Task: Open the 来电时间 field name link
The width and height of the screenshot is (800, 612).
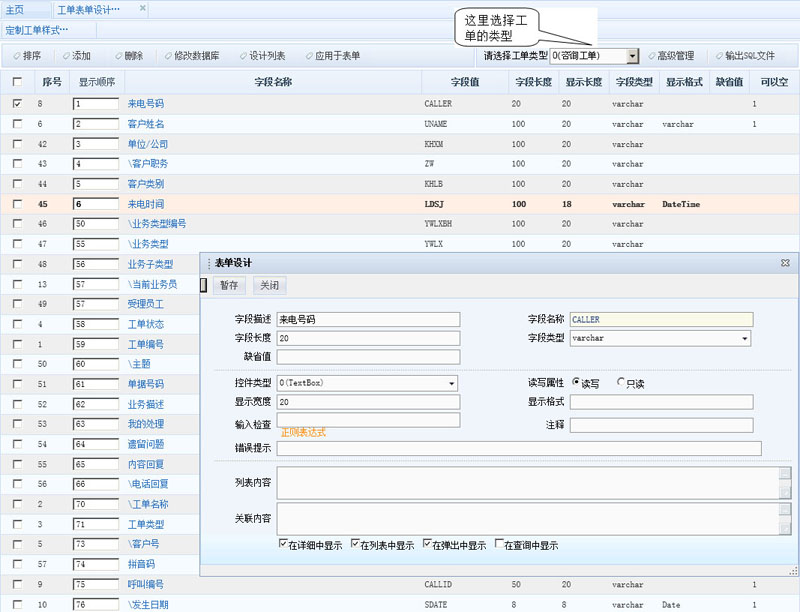Action: (x=145, y=204)
